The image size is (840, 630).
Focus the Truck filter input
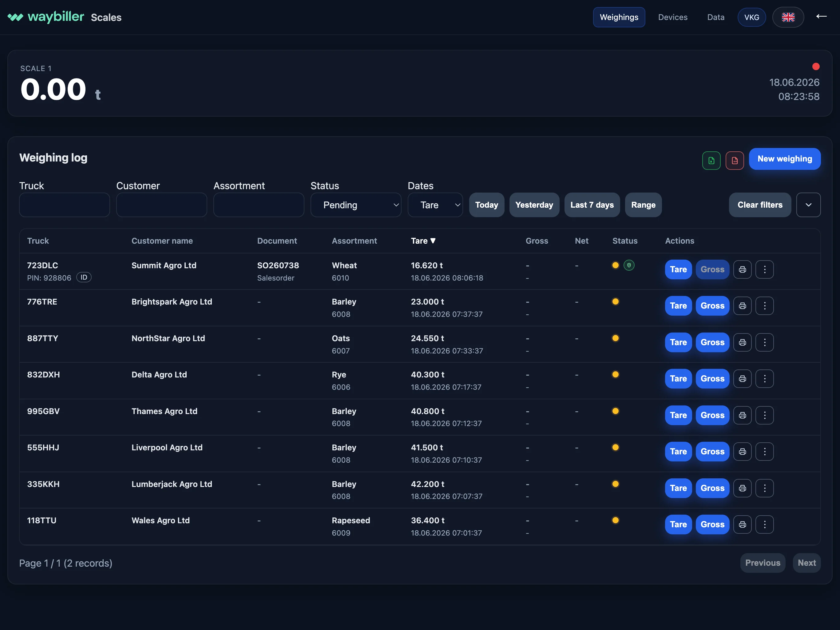tap(65, 205)
